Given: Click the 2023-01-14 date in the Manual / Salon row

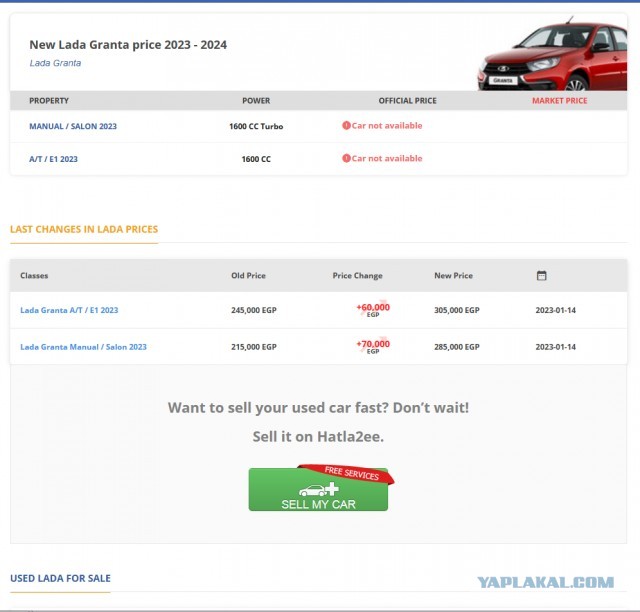Looking at the screenshot, I should click(x=556, y=347).
